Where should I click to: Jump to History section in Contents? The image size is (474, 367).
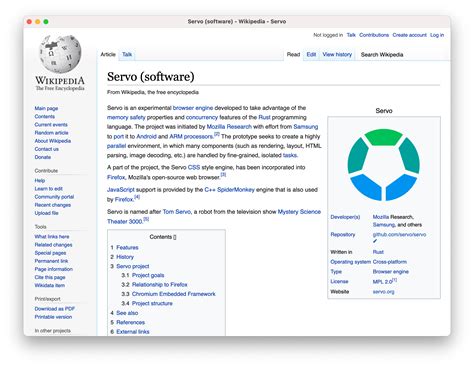pyautogui.click(x=125, y=257)
